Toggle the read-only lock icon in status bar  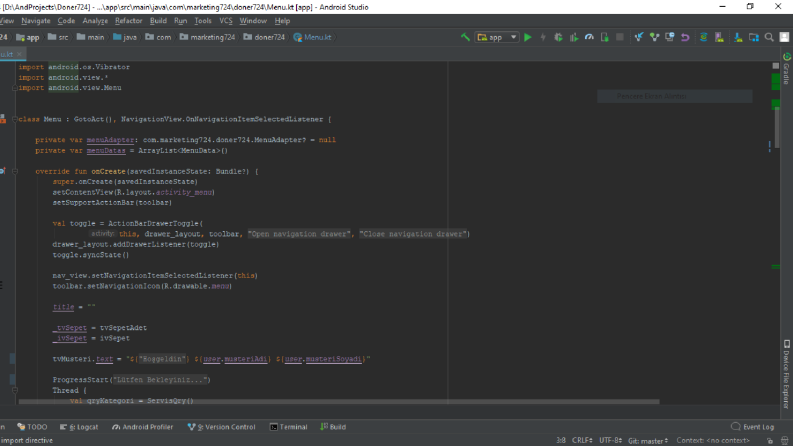click(770, 441)
